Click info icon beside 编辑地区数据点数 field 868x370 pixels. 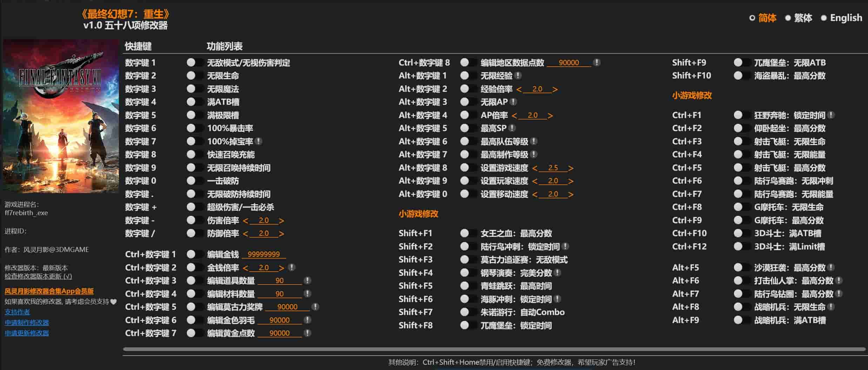click(x=597, y=63)
